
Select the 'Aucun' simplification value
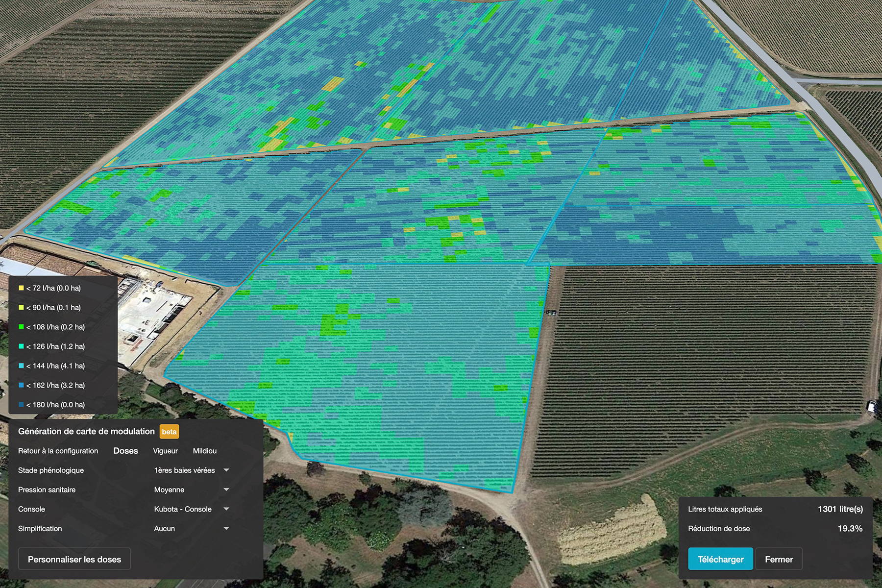(x=164, y=529)
